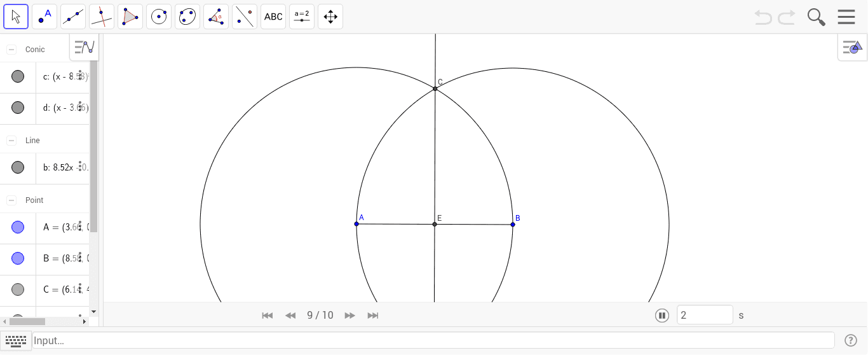
Task: Select point A in graphics view
Action: pos(356,224)
